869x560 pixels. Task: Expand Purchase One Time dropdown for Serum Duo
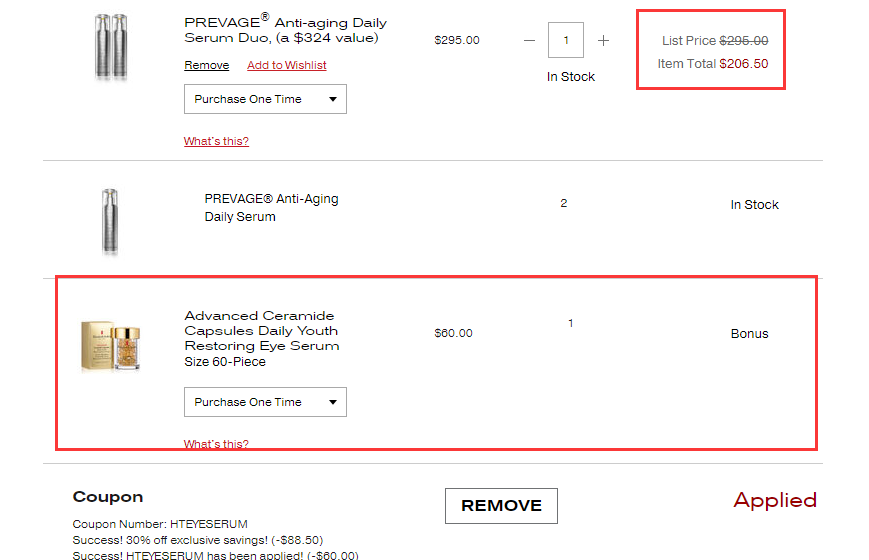click(x=265, y=99)
